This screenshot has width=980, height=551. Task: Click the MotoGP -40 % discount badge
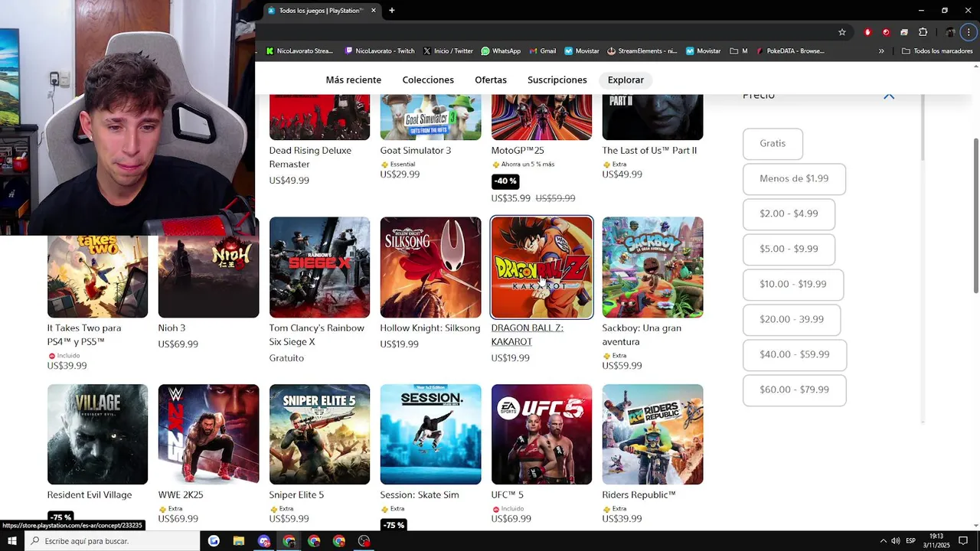coord(505,181)
